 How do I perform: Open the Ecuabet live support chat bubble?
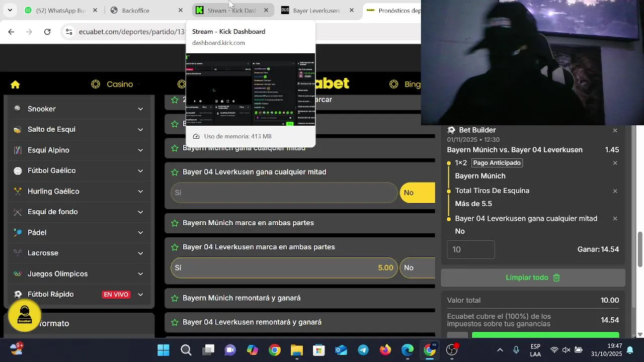(x=25, y=315)
